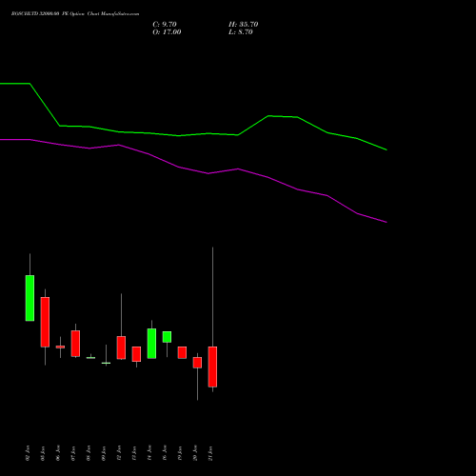Click the green candle body for 14 Jan

pos(151,344)
